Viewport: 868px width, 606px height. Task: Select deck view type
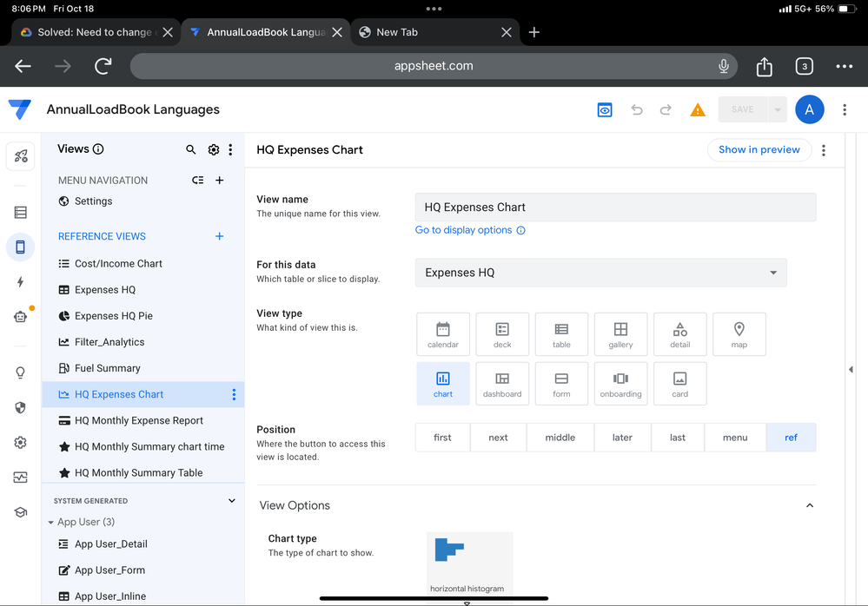tap(502, 334)
